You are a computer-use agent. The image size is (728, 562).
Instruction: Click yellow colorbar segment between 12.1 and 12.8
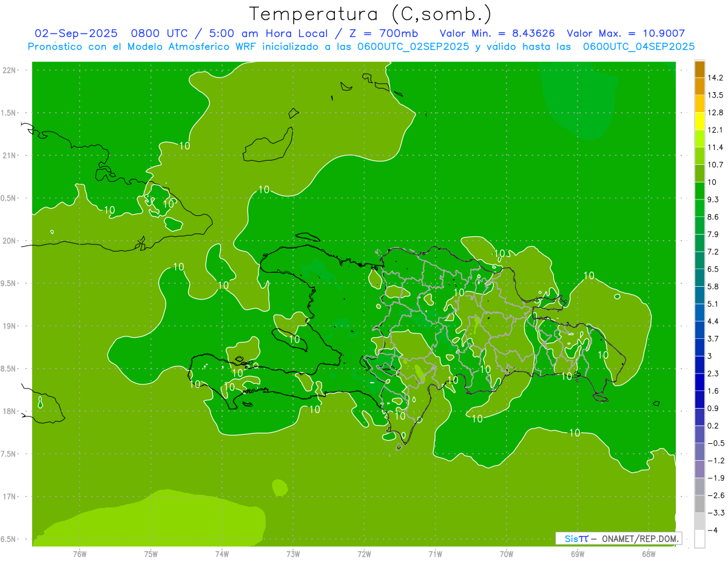[699, 121]
